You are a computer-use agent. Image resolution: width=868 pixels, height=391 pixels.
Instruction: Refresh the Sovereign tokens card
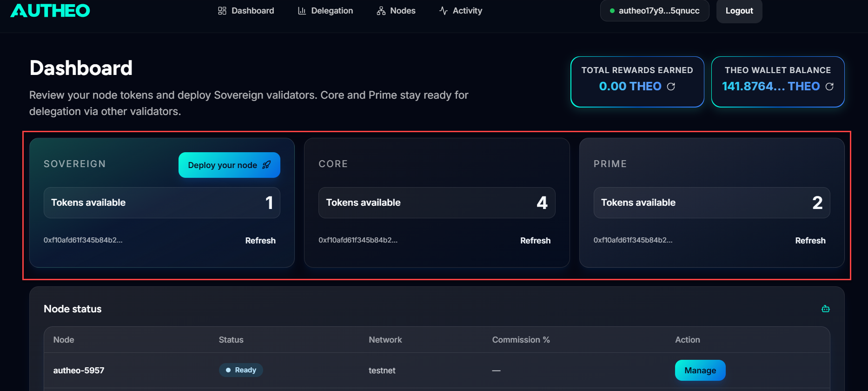coord(260,241)
